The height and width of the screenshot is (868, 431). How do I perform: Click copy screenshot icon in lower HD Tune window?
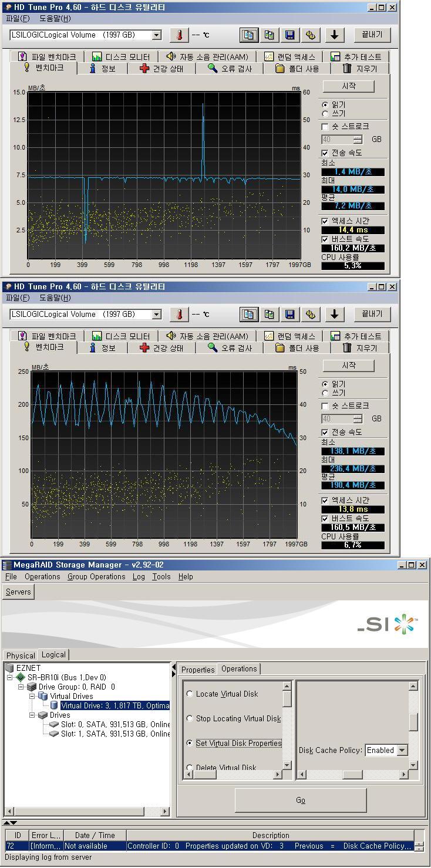pyautogui.click(x=269, y=314)
